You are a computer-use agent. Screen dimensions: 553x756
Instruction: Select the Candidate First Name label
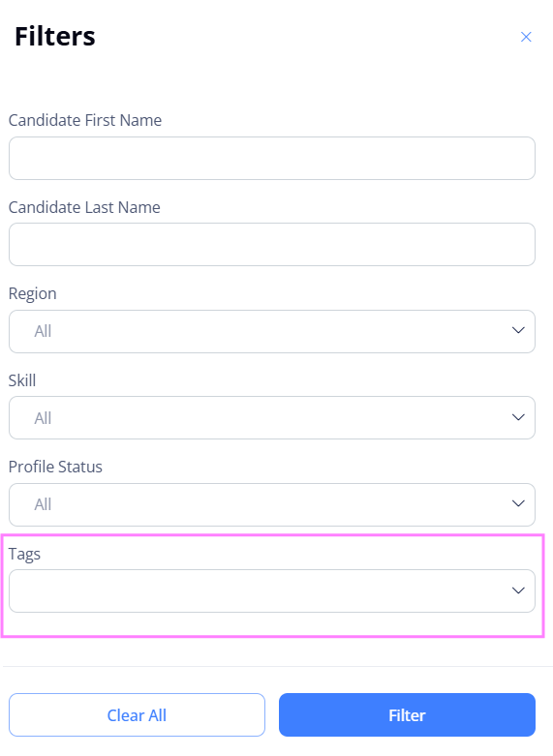pos(85,120)
